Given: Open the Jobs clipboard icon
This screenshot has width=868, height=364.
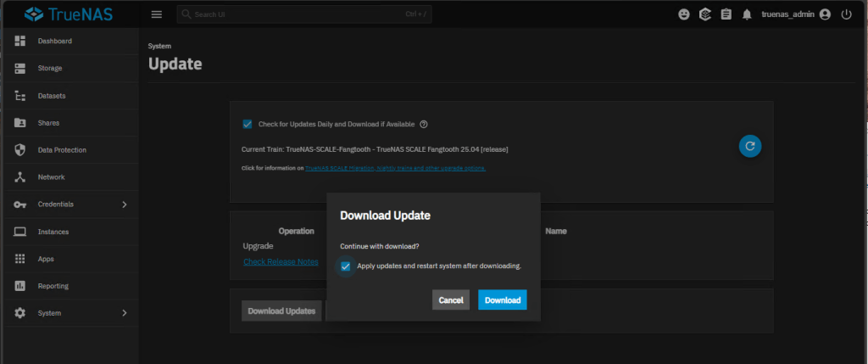Looking at the screenshot, I should [726, 14].
